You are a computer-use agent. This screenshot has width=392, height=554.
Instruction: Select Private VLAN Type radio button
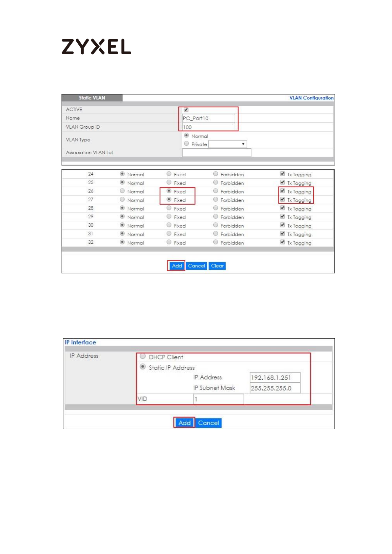[186, 144]
